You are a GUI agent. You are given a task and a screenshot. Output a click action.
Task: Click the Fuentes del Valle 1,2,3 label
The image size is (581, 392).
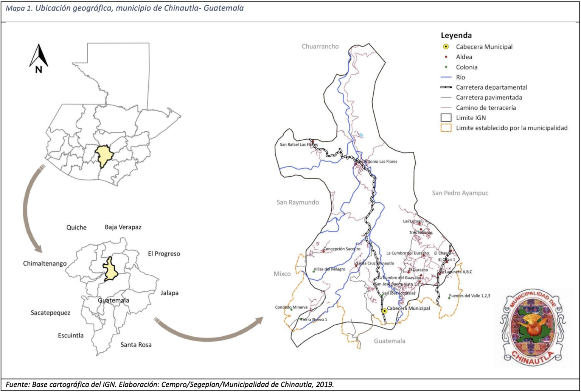469,296
